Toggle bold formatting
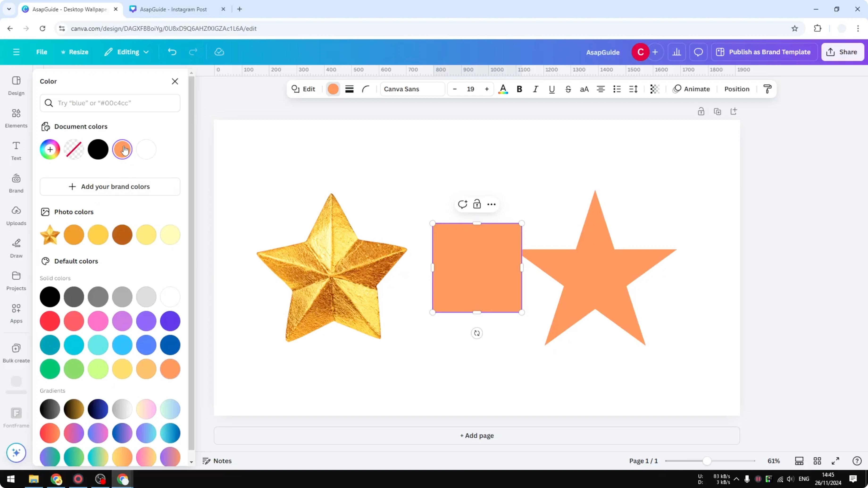Image resolution: width=868 pixels, height=488 pixels. coord(519,89)
